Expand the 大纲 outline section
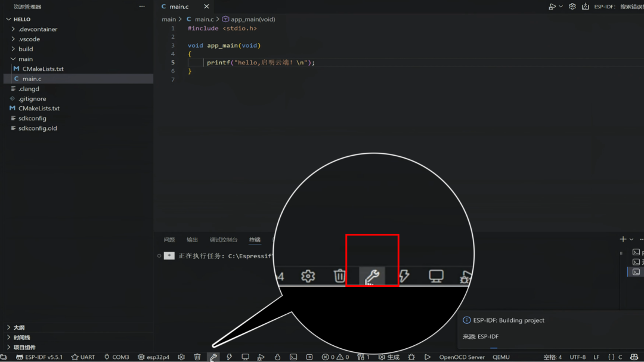Viewport: 644px width, 362px height. coord(8,327)
